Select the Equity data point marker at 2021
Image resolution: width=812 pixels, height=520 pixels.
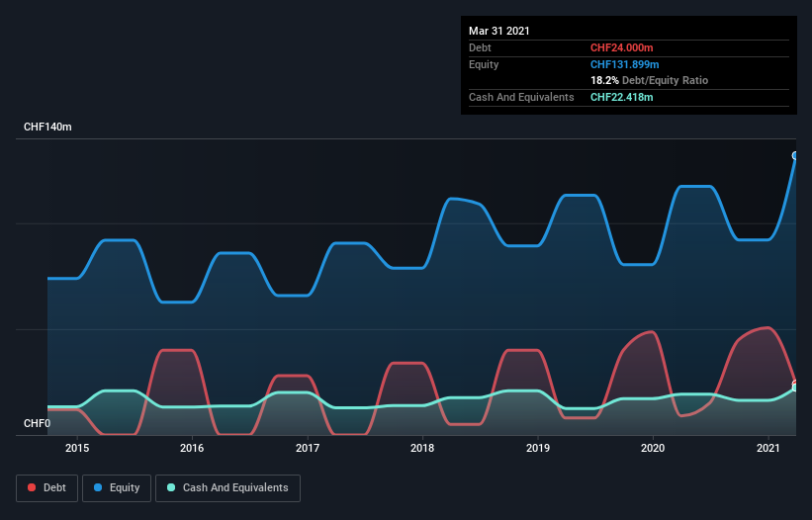click(x=795, y=156)
